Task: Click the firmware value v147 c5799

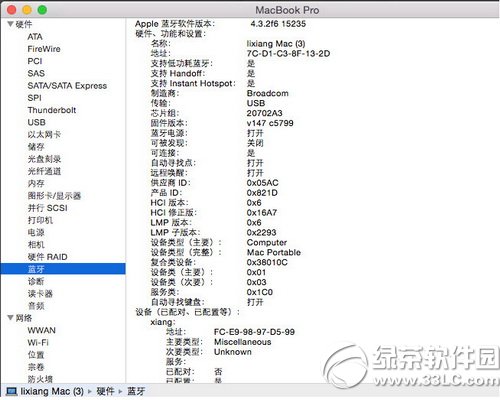Action: point(270,123)
